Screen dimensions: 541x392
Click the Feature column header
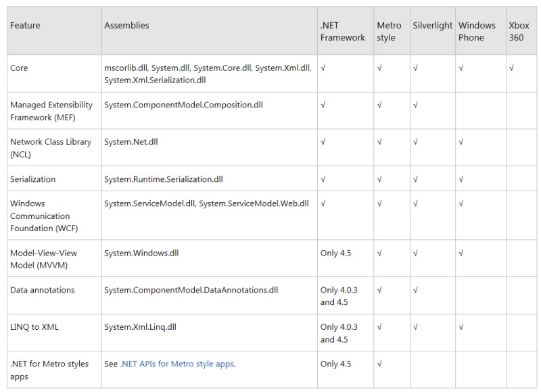(x=25, y=26)
